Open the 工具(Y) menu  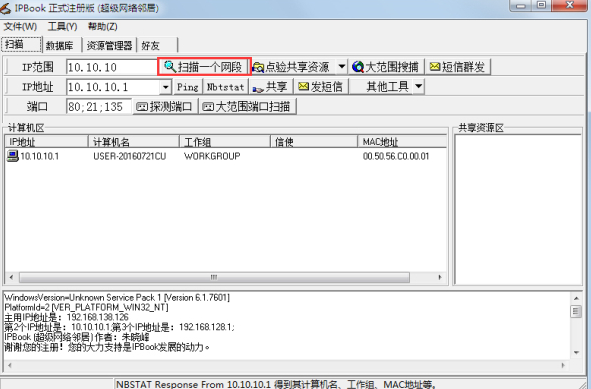(x=62, y=27)
